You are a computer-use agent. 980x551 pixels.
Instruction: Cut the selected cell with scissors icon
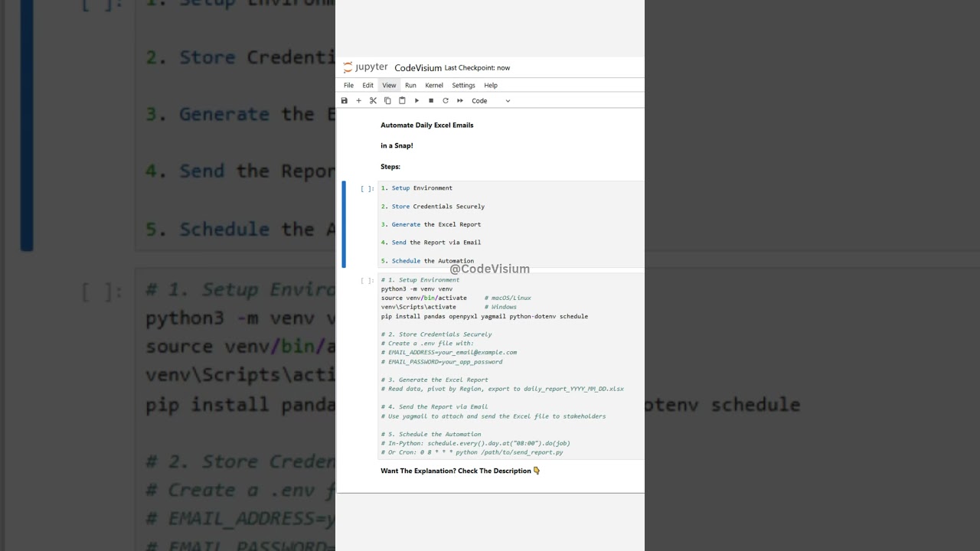(x=373, y=101)
